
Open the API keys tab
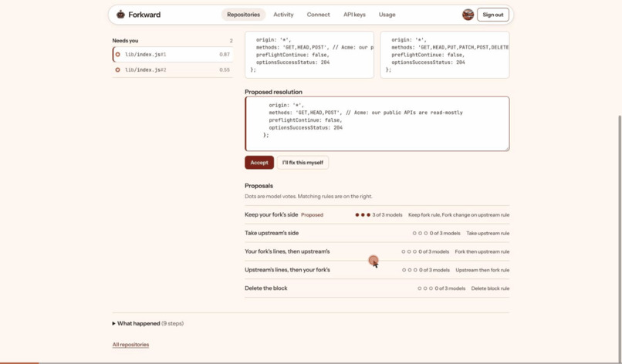pos(354,15)
